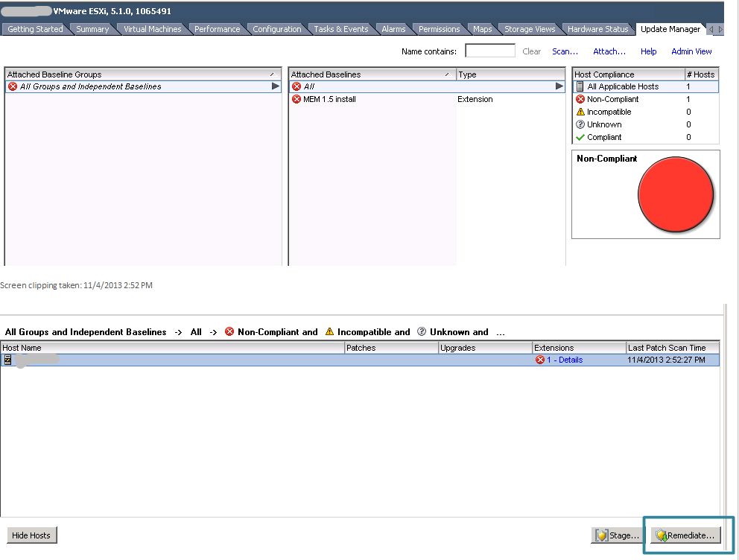
Task: Switch to the Permissions tab
Action: [x=440, y=29]
